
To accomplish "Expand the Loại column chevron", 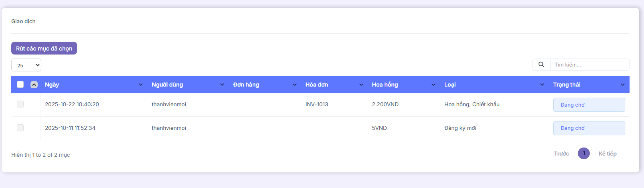I will point(542,85).
